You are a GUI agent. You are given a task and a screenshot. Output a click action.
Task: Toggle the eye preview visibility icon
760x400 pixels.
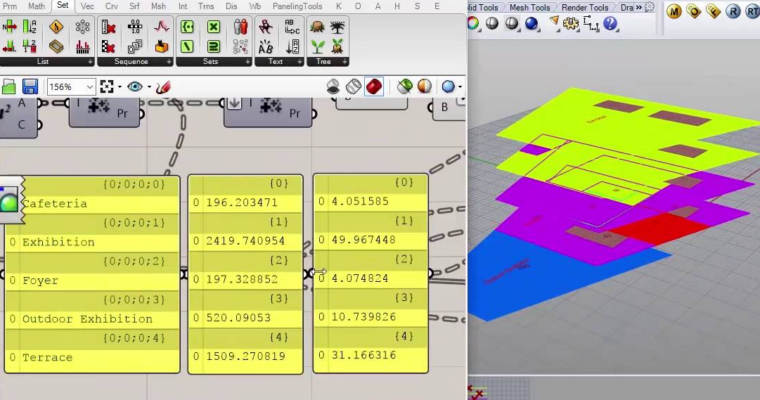click(x=135, y=87)
